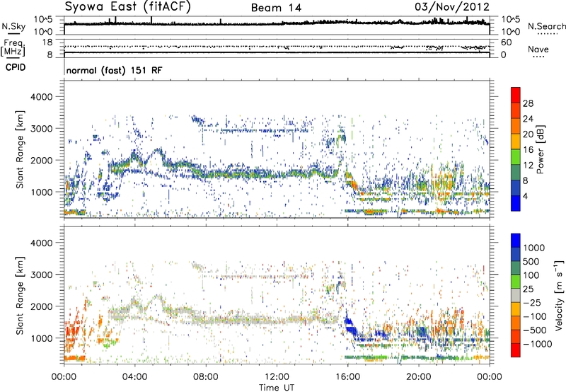This screenshot has height=392, width=566.
Task: Click the 'N.Sky' legend label
Action: [x=13, y=26]
